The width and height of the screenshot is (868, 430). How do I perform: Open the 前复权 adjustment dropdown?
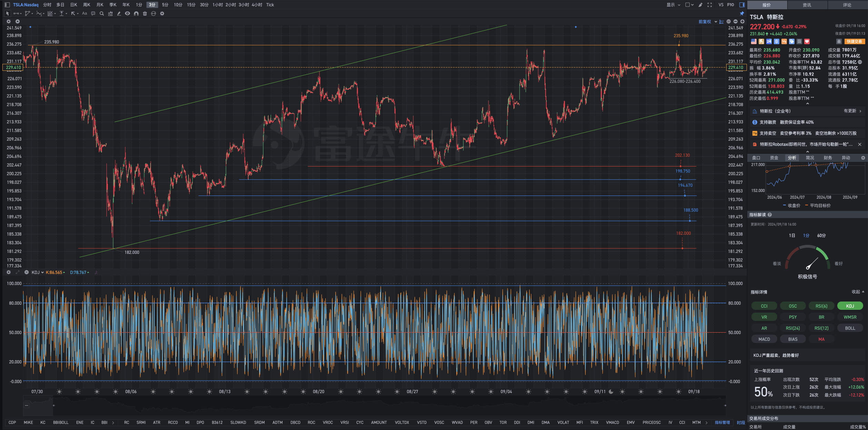(708, 21)
